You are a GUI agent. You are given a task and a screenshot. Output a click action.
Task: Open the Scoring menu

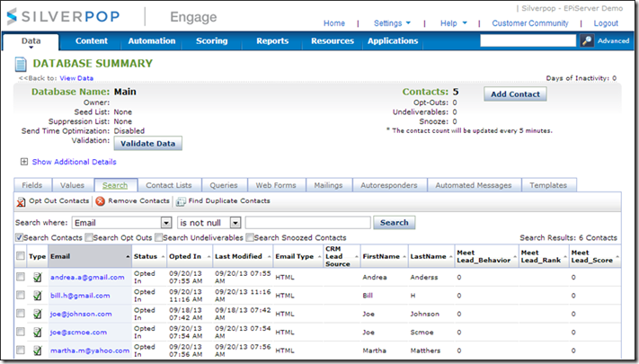[212, 40]
